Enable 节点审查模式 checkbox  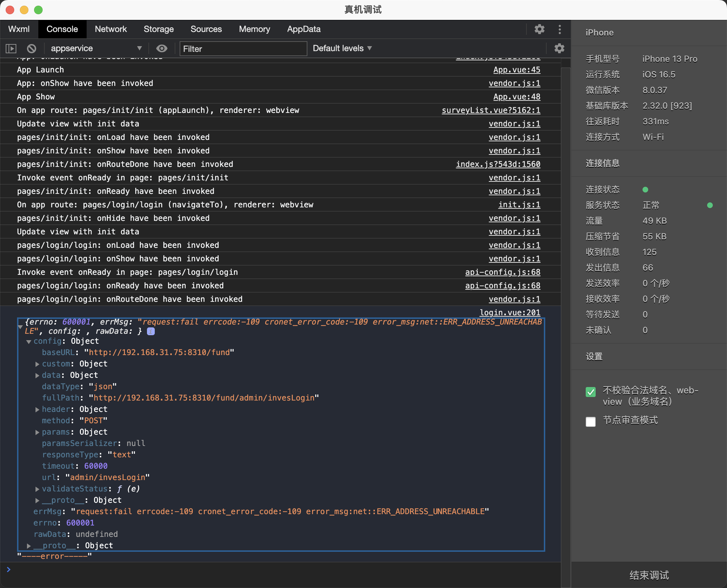click(590, 421)
